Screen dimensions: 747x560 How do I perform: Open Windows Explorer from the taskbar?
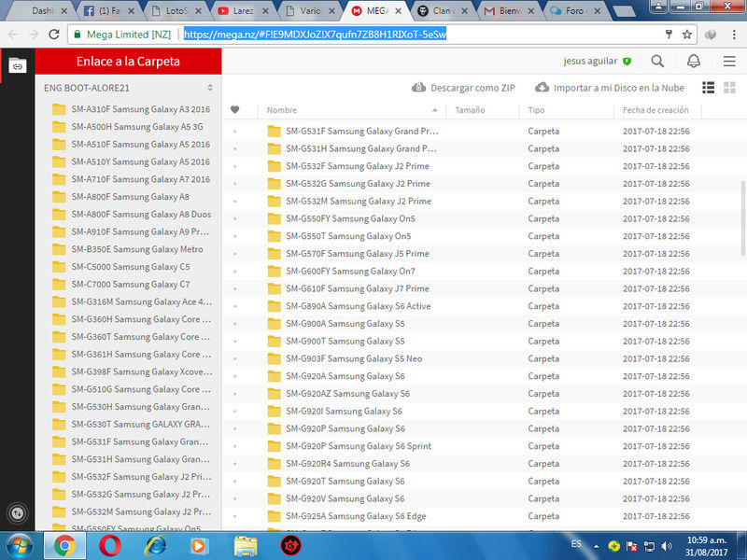tap(246, 546)
